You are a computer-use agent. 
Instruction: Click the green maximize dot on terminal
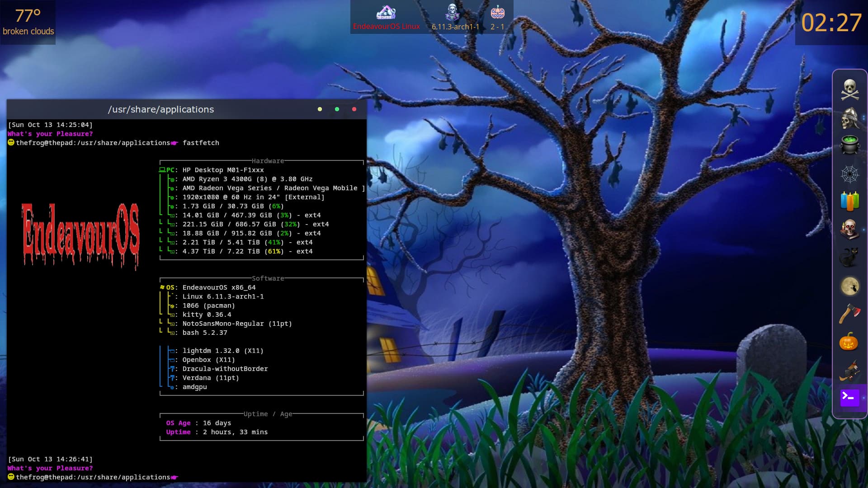pos(337,109)
